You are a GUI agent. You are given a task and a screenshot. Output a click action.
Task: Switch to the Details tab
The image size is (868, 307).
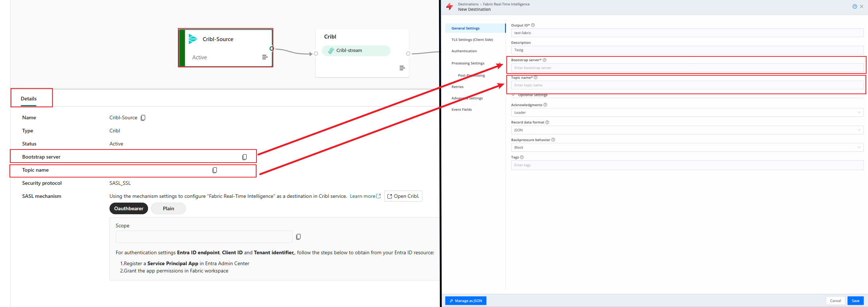(x=29, y=99)
